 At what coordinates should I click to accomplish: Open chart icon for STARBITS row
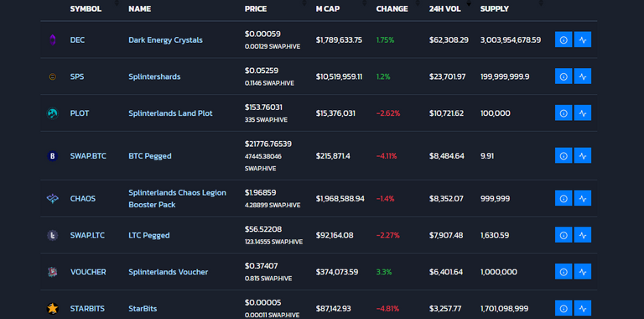(583, 308)
